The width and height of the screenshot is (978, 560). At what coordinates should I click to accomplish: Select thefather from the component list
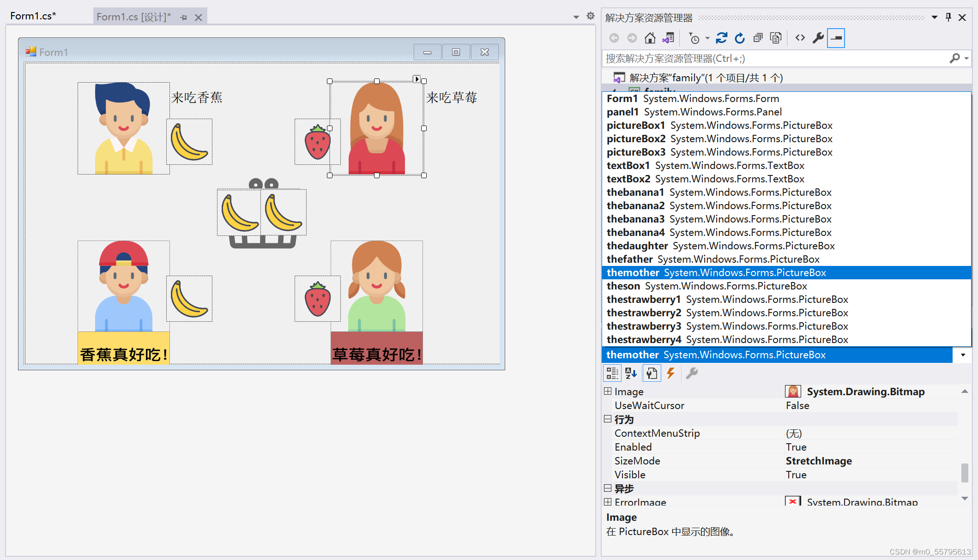[x=629, y=259]
